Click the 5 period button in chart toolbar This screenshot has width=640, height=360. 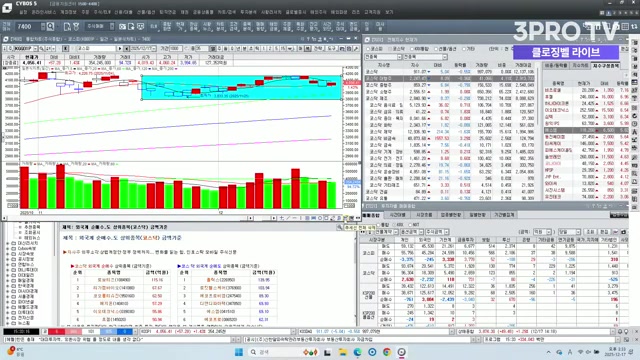[277, 49]
